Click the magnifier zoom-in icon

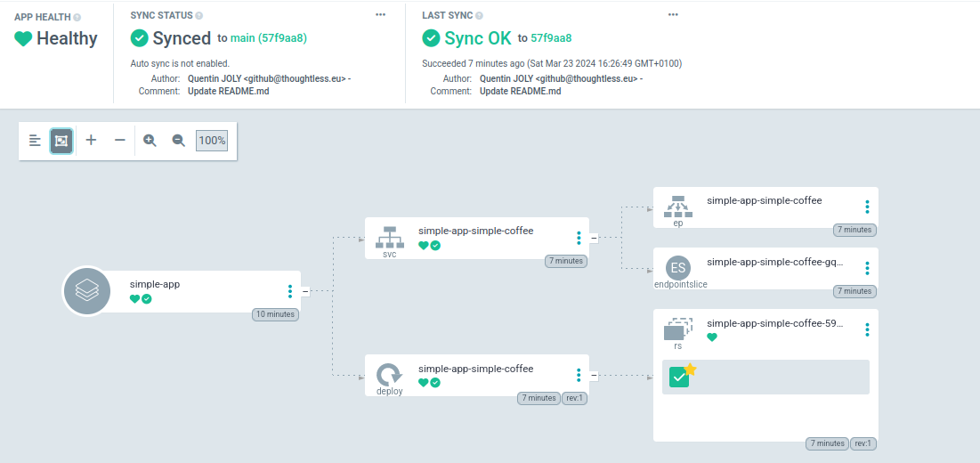pyautogui.click(x=150, y=141)
